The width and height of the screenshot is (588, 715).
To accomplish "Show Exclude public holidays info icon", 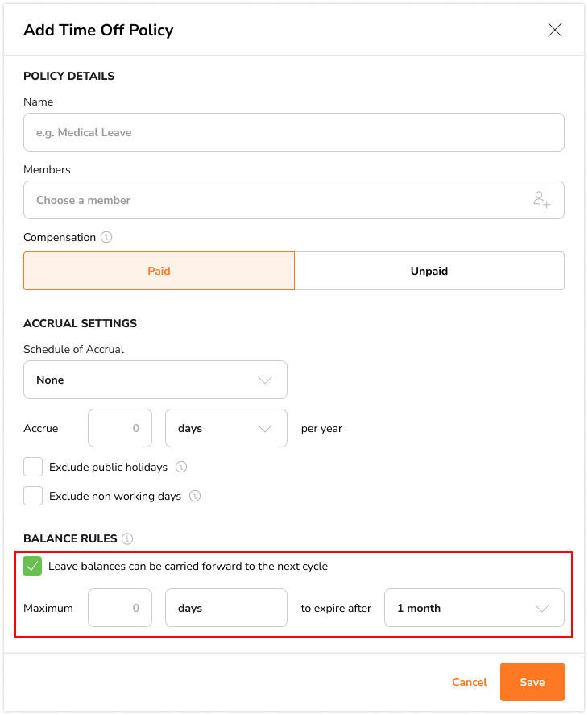I will click(181, 467).
